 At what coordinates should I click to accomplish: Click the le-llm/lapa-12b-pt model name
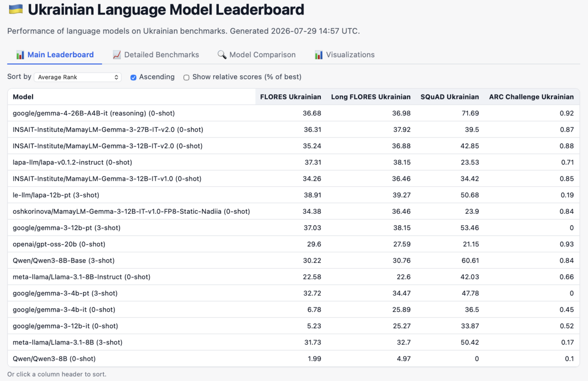(x=56, y=195)
